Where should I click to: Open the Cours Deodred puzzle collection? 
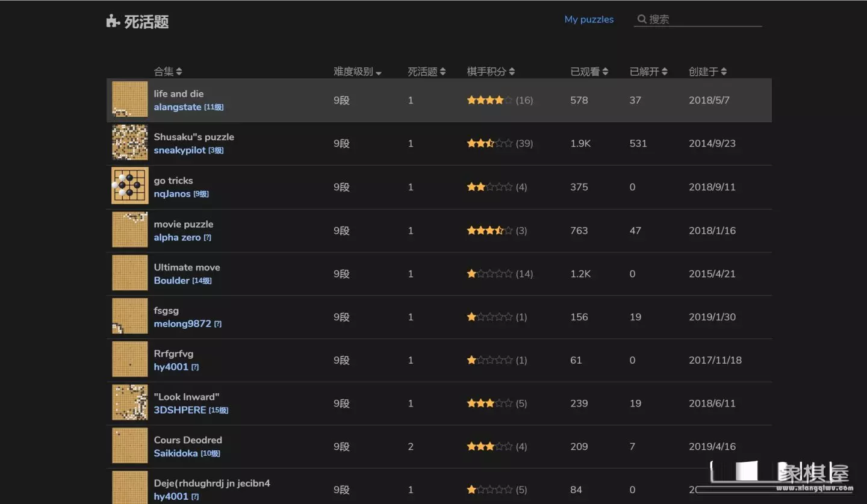188,440
